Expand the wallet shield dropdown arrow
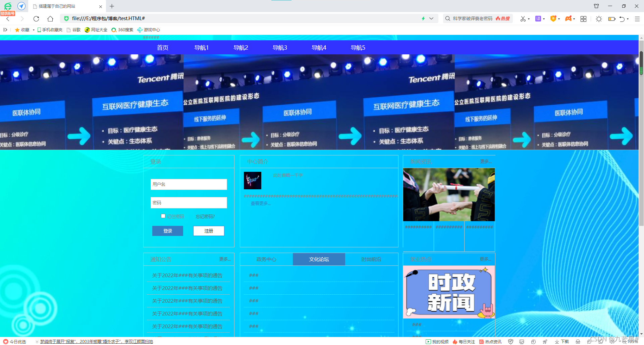Screen dimensions: 644x345 coord(559,19)
